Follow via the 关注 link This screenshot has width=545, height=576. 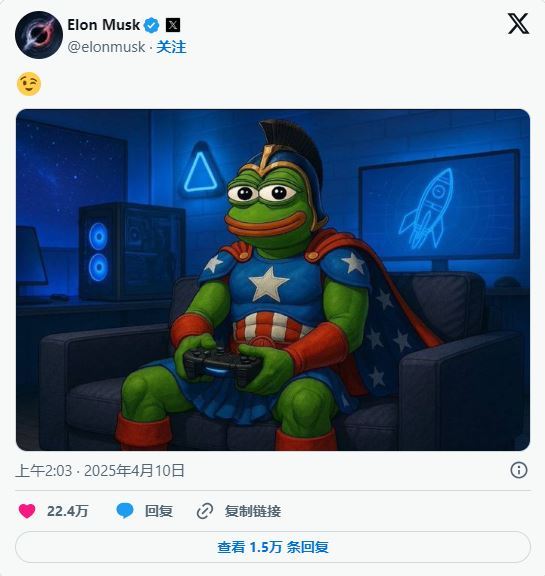coord(171,47)
